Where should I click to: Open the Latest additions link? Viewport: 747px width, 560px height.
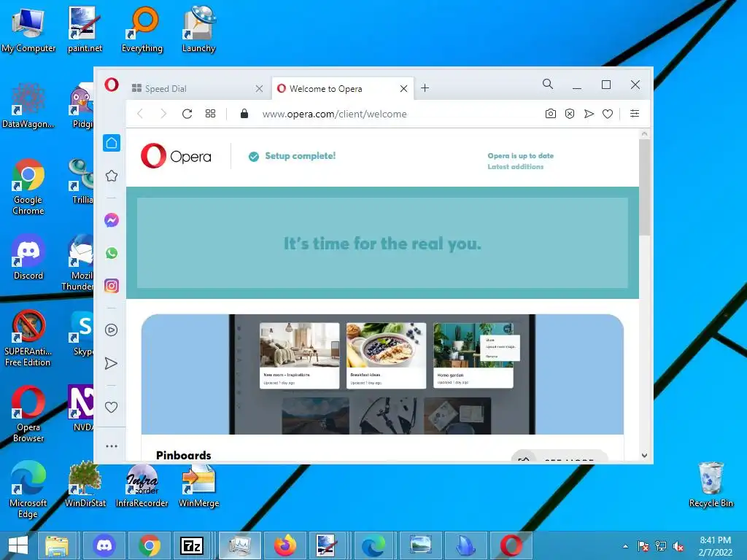click(516, 167)
